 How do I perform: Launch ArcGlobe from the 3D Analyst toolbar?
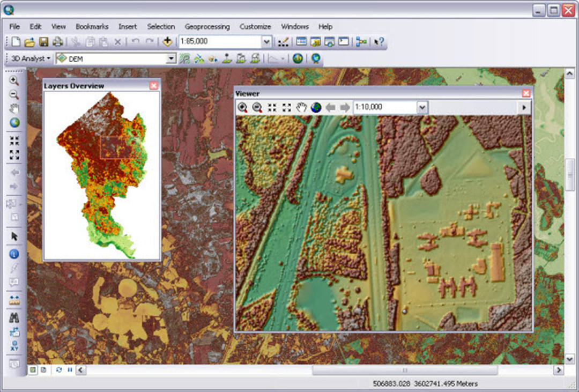[316, 58]
